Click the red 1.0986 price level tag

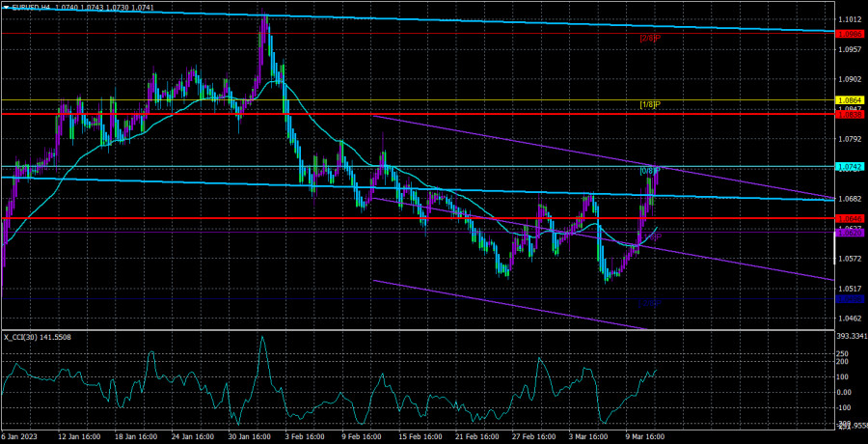850,34
